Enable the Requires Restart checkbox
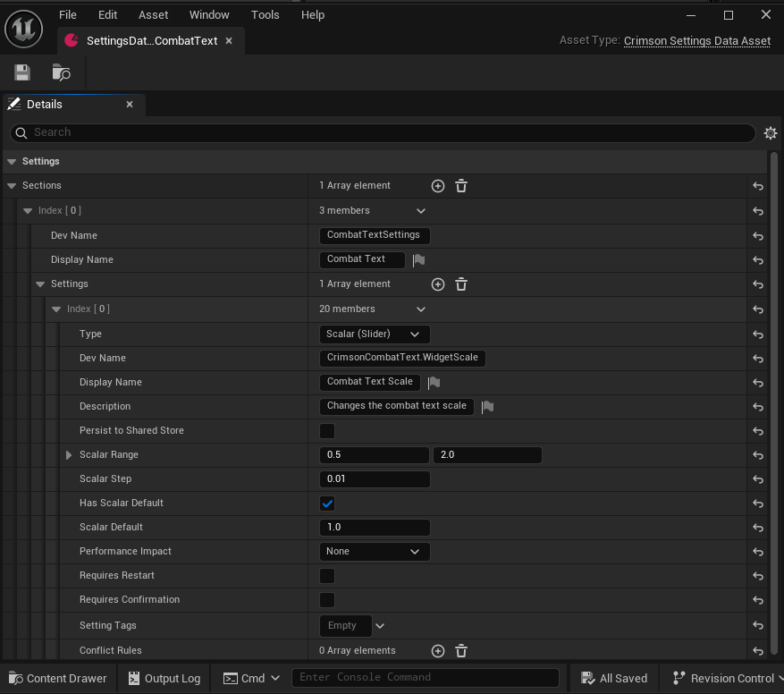Image resolution: width=784 pixels, height=694 pixels. tap(327, 575)
